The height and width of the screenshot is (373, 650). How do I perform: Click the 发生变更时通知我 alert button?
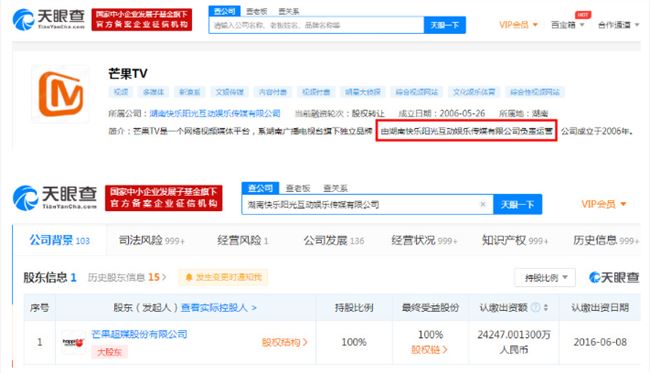(x=223, y=277)
